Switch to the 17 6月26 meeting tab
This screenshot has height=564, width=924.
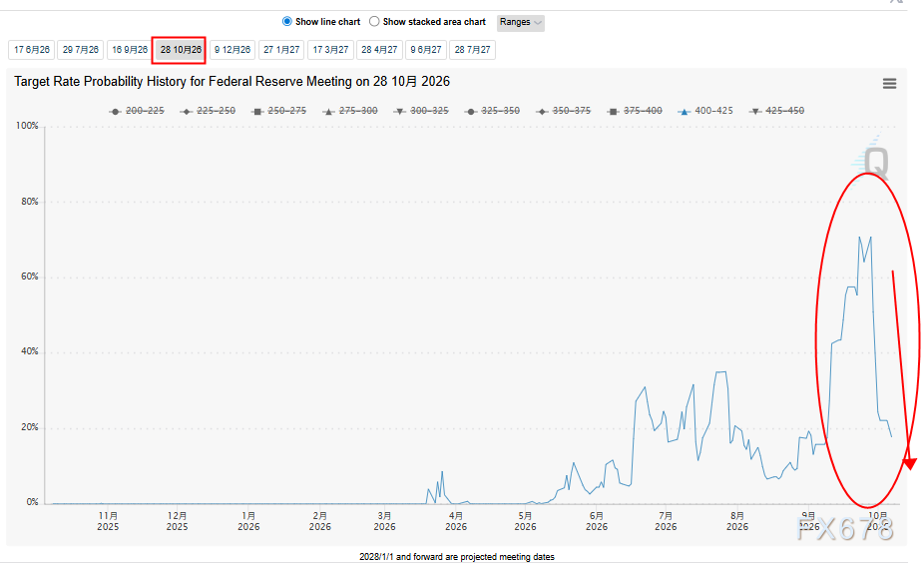pos(32,50)
